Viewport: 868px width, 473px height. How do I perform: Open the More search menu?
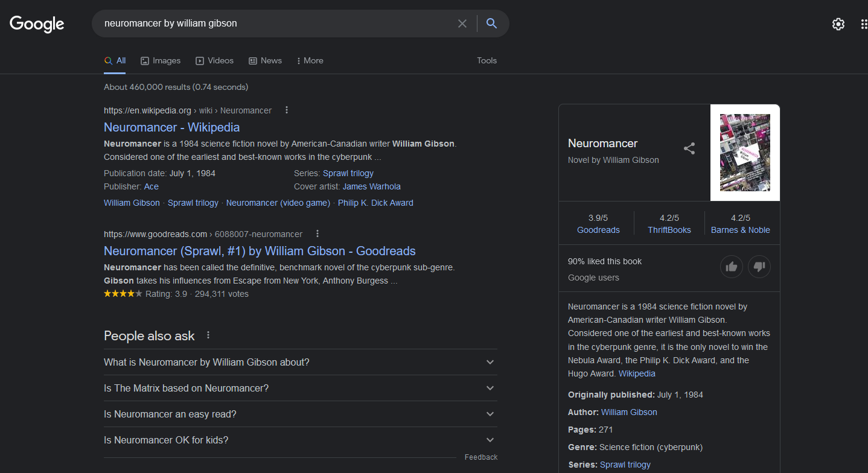pos(310,60)
